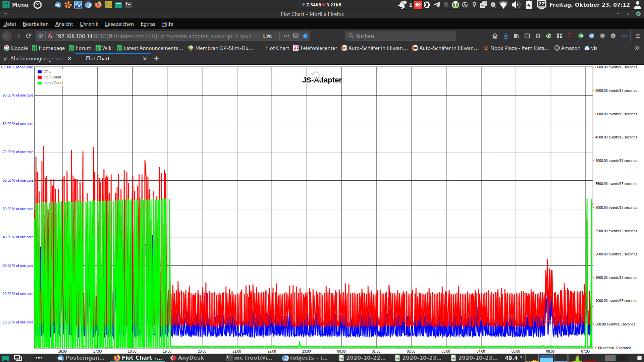The width and height of the screenshot is (644, 362).
Task: Click the tracking protection shield in address bar
Action: pos(41,36)
